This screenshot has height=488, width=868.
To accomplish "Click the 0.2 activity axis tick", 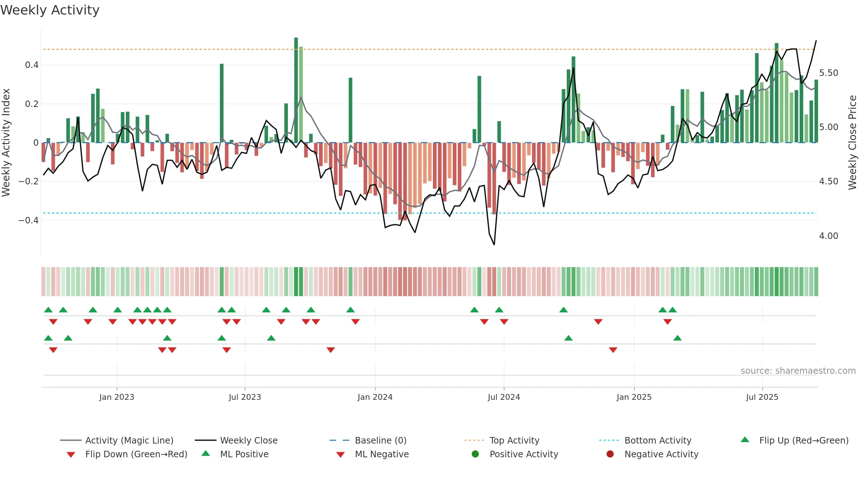I will coord(31,104).
